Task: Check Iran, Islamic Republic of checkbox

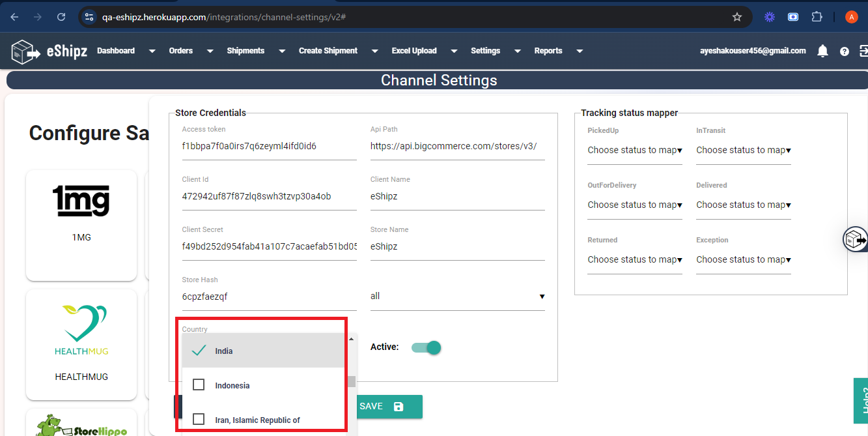Action: point(199,420)
